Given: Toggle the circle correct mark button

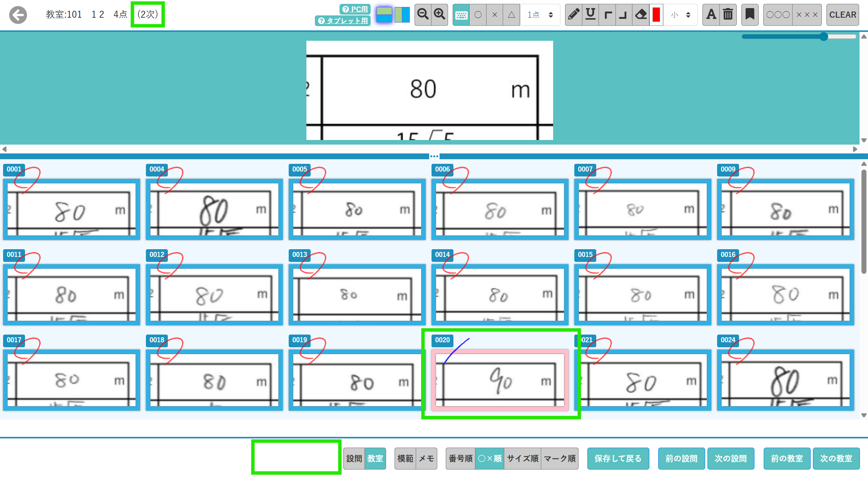Looking at the screenshot, I should click(x=478, y=15).
